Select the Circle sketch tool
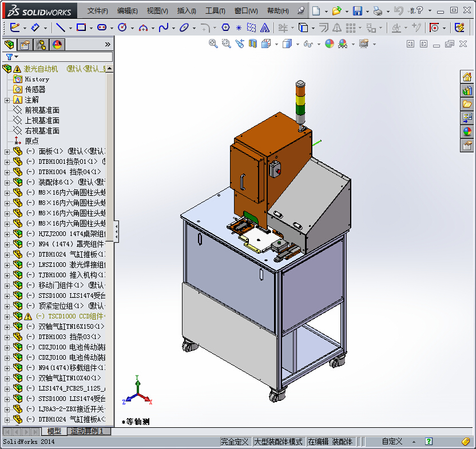476x449 pixels. pos(122,27)
